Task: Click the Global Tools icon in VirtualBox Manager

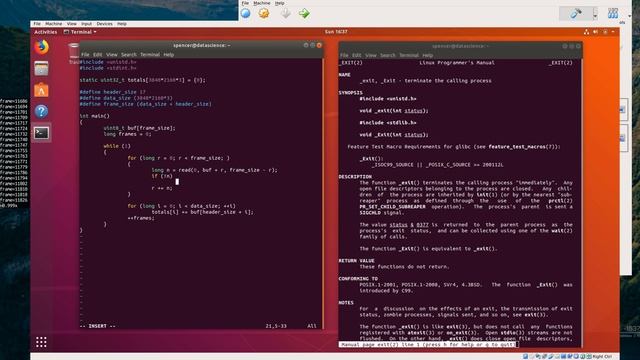Action: tap(613, 13)
